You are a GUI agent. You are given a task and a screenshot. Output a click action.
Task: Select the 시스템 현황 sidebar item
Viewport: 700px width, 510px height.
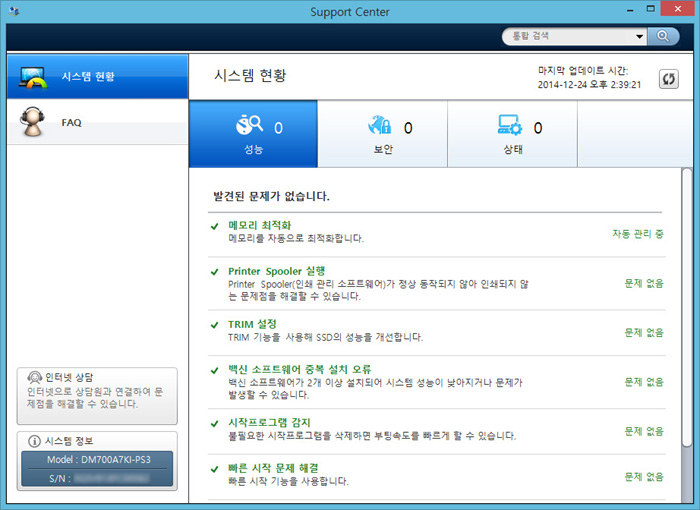pos(96,76)
